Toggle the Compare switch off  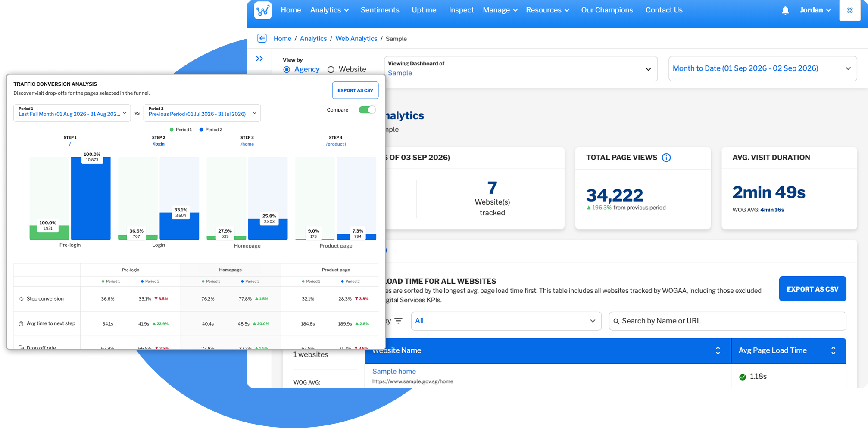367,110
